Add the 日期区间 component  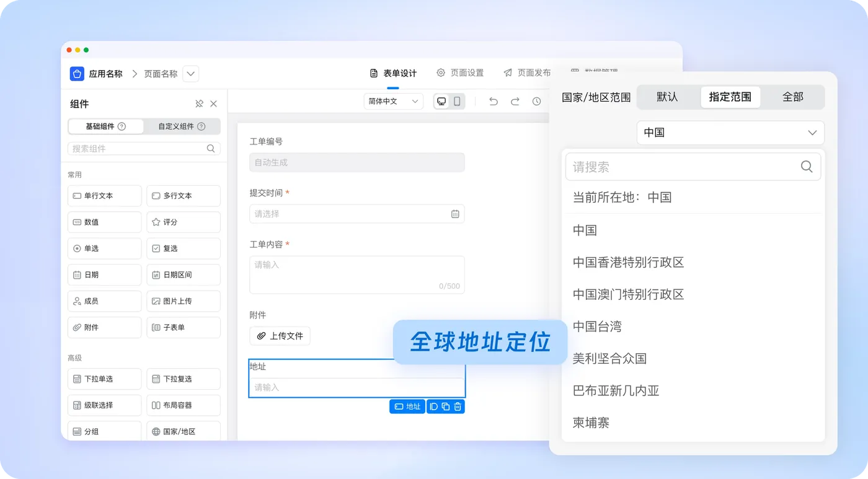(184, 275)
